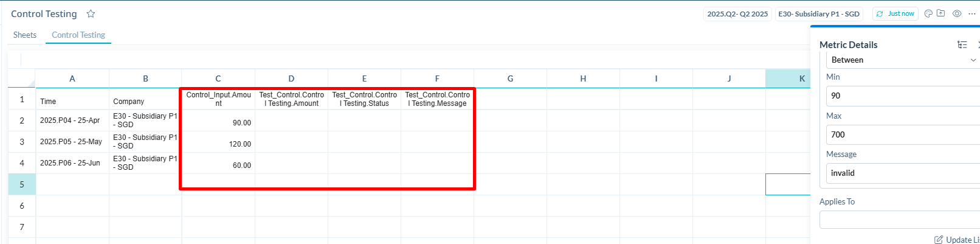Select column I header

click(x=656, y=78)
